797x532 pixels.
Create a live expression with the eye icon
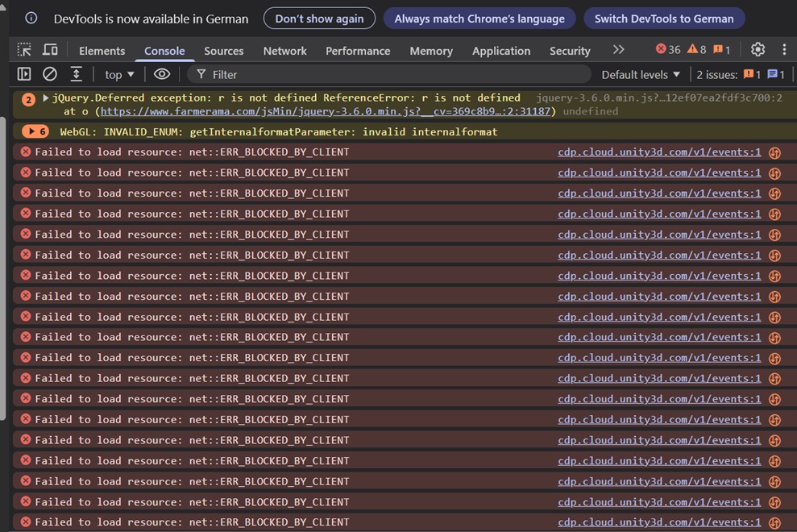click(x=162, y=74)
